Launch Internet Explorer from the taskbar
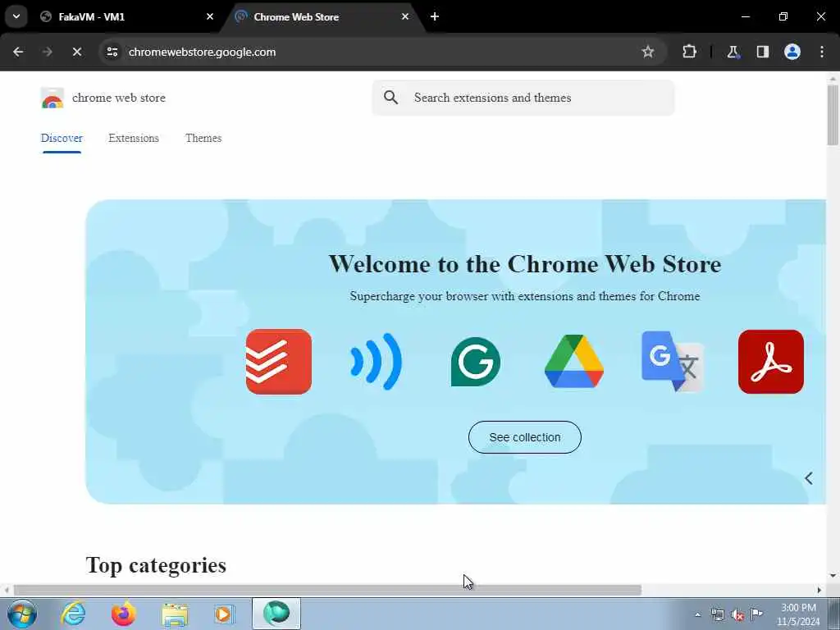 pyautogui.click(x=73, y=614)
